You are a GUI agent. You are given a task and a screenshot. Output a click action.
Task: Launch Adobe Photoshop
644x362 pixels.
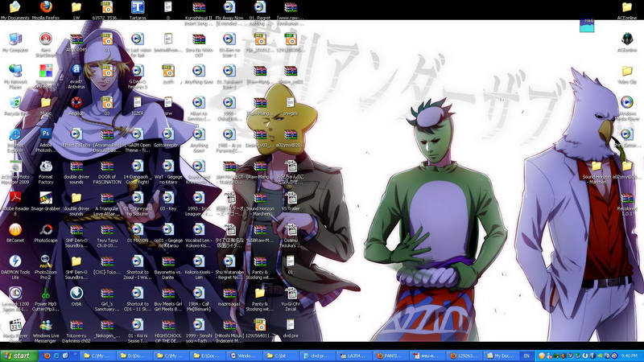point(46,140)
